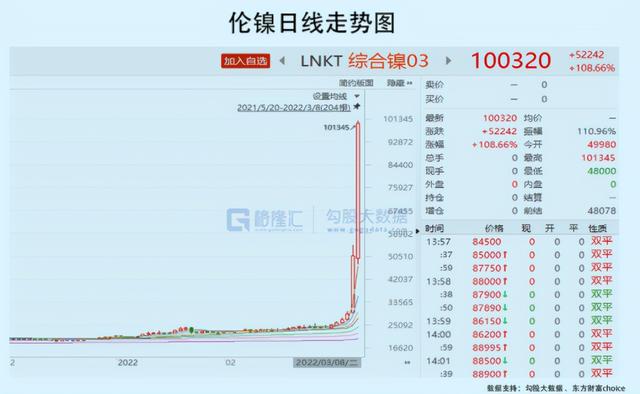Click the 13:57 trade price 84500
The height and width of the screenshot is (394, 640).
tap(487, 242)
